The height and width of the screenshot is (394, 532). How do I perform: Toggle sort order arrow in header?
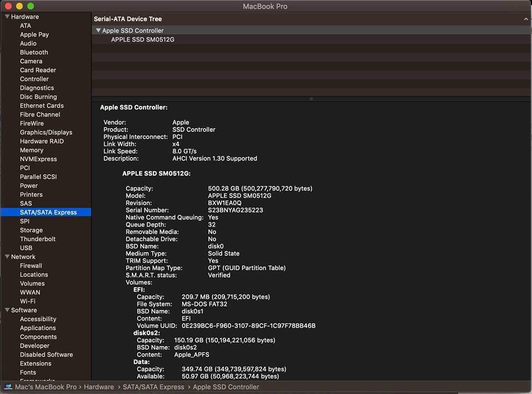(526, 19)
